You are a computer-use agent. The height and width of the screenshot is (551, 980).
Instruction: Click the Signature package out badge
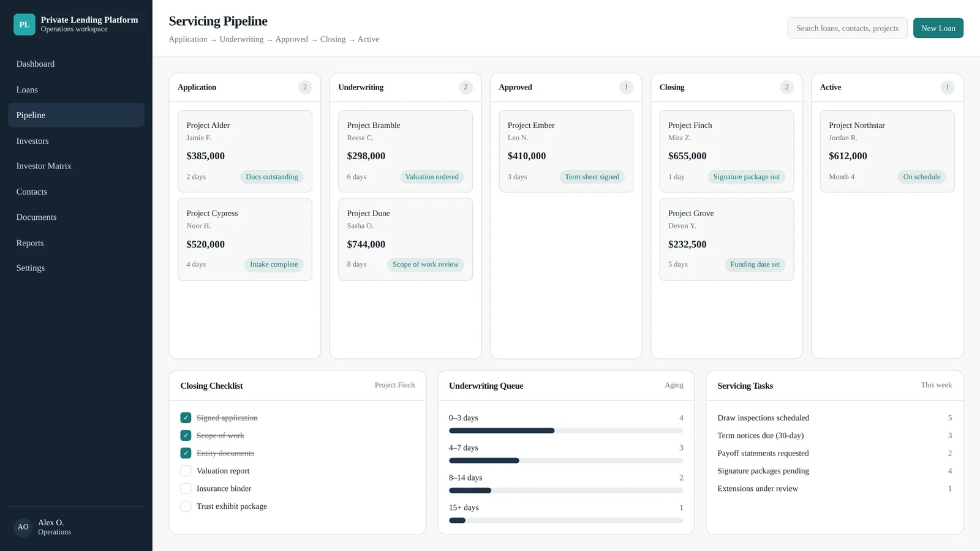tap(746, 177)
